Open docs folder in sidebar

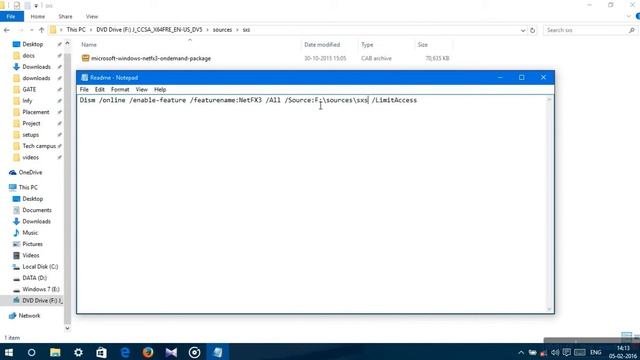click(29, 56)
